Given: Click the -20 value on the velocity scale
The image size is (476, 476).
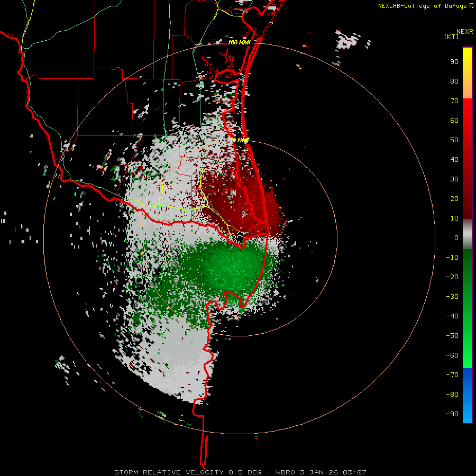Looking at the screenshot, I should pos(452,277).
